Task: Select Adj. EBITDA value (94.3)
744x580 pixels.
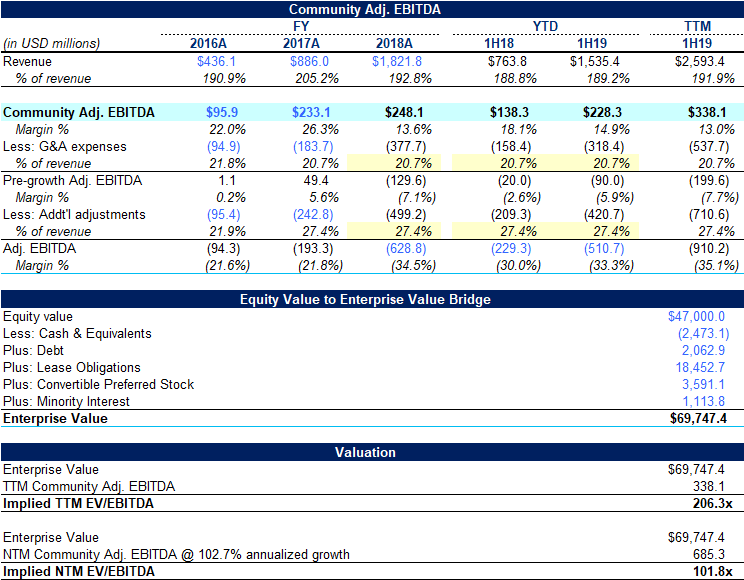Action: click(x=223, y=249)
